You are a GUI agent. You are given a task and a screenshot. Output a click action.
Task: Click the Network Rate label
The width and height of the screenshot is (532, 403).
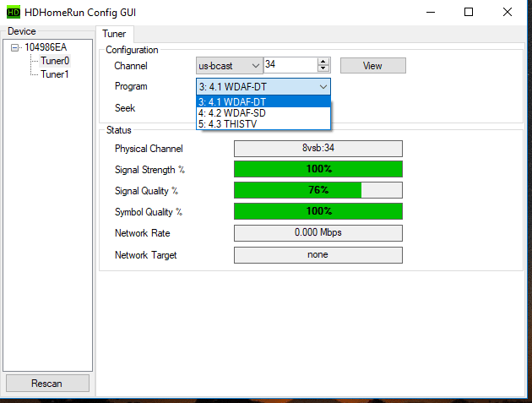point(143,233)
